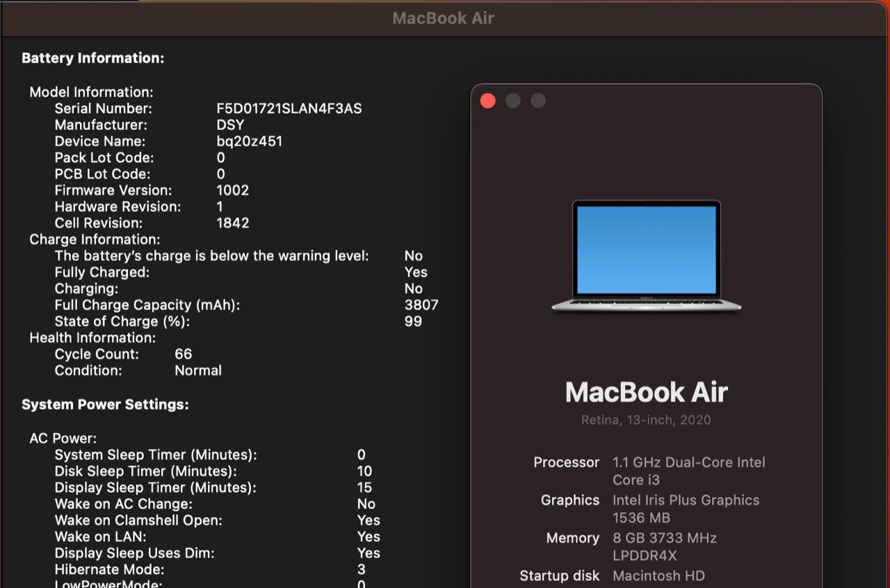The width and height of the screenshot is (890, 588).
Task: Select the Charge Information subheading
Action: pos(95,240)
